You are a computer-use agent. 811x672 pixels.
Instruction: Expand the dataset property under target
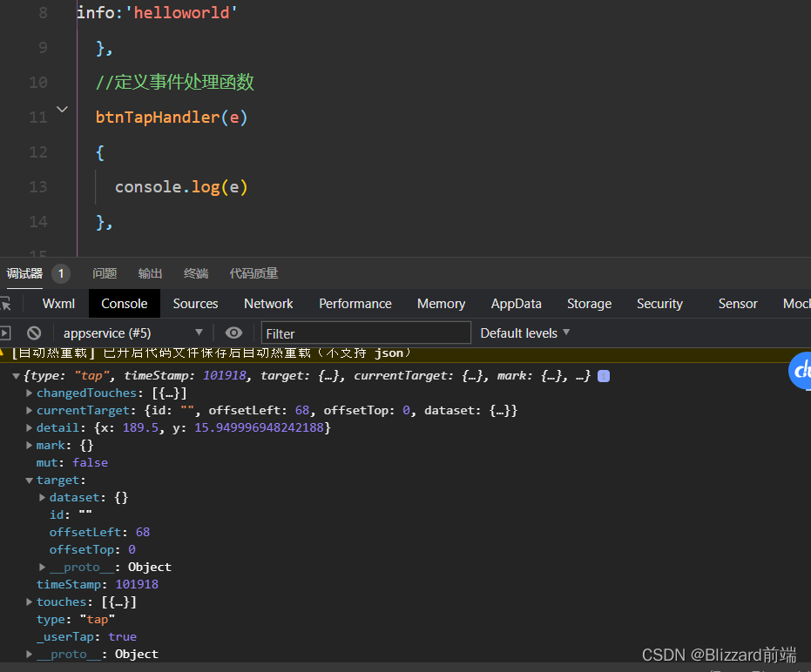[43, 498]
